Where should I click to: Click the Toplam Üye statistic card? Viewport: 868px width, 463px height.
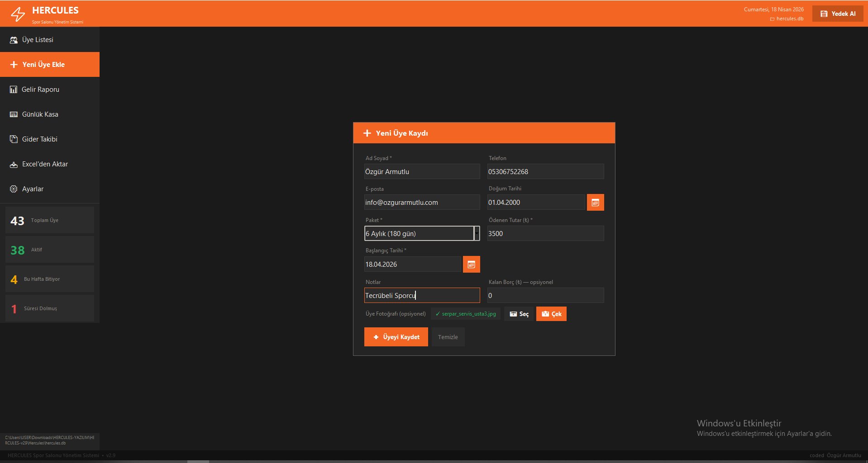(x=50, y=220)
